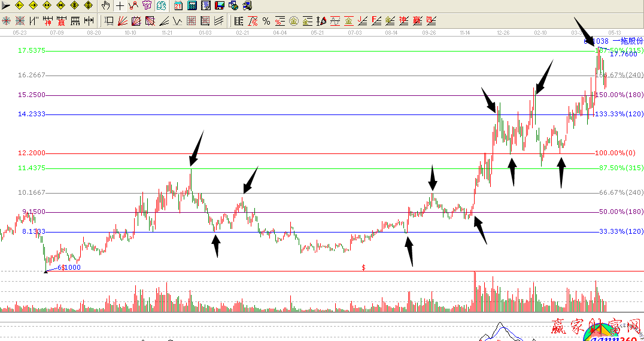Click the black play arrow icon
This screenshot has height=341, width=644.
[x=6, y=6]
